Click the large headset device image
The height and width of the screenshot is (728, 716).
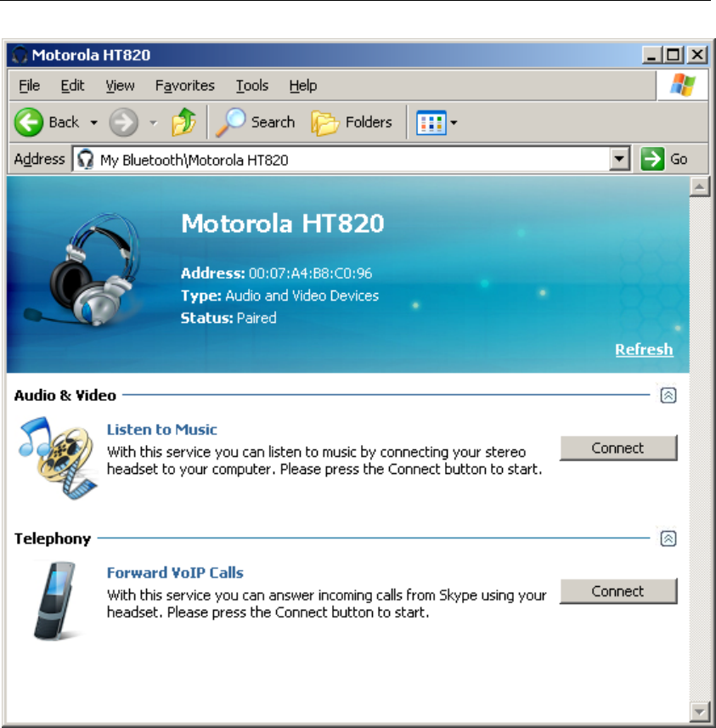click(x=83, y=270)
